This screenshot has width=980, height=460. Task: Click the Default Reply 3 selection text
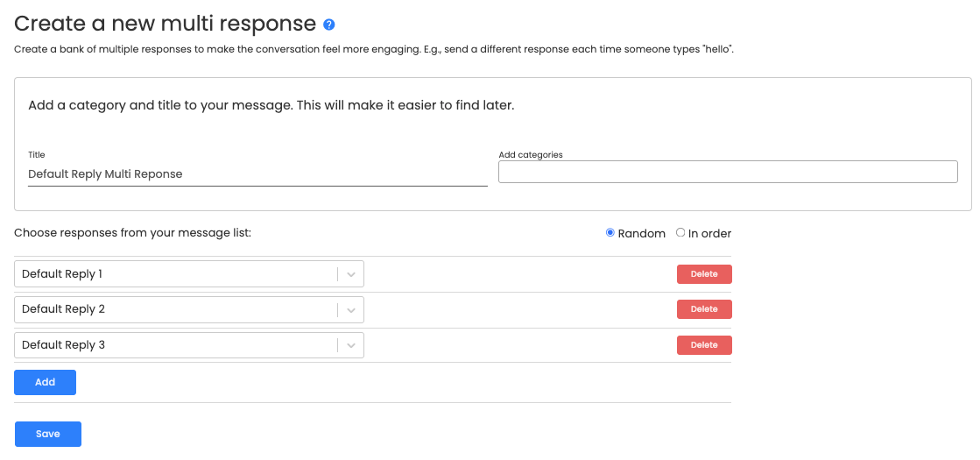tap(63, 345)
